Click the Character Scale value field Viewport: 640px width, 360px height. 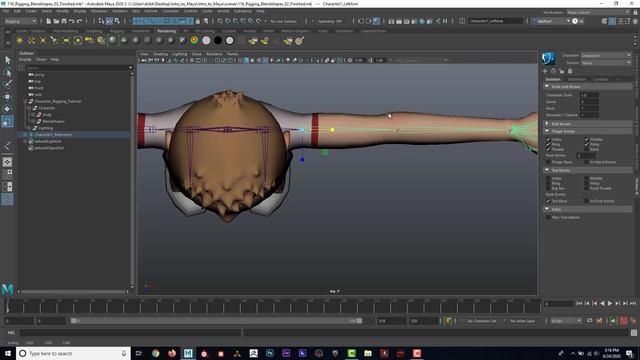[589, 95]
